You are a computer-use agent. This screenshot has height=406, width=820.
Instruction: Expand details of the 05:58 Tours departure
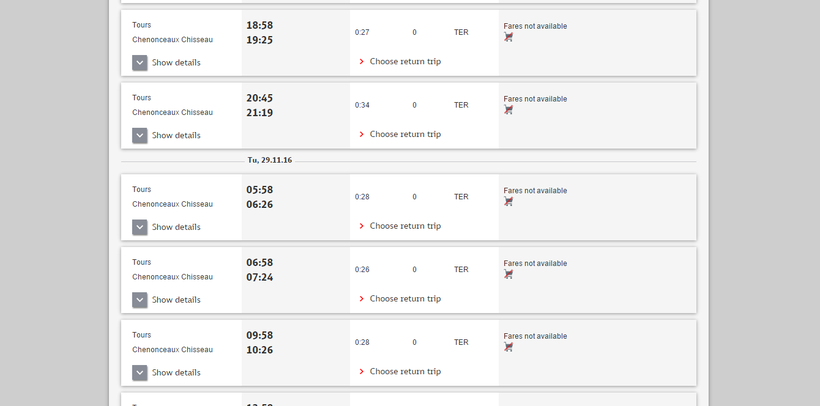tap(140, 227)
